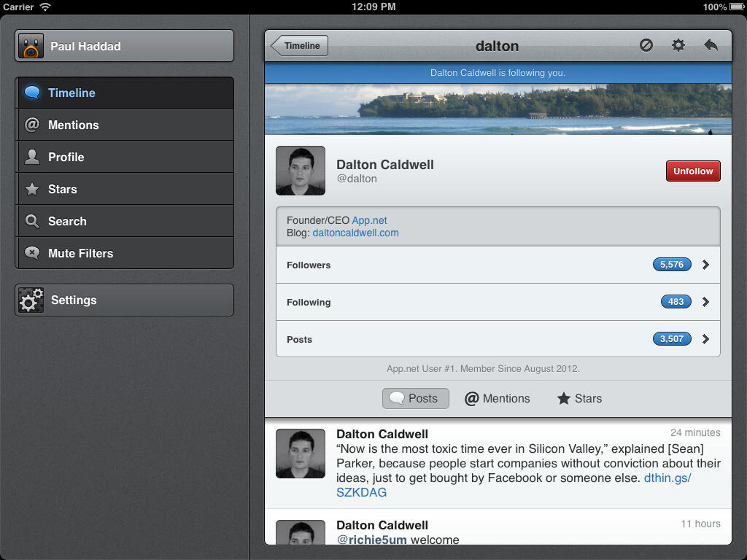Open the gear actions icon in profile header
747x560 pixels.
[x=678, y=45]
